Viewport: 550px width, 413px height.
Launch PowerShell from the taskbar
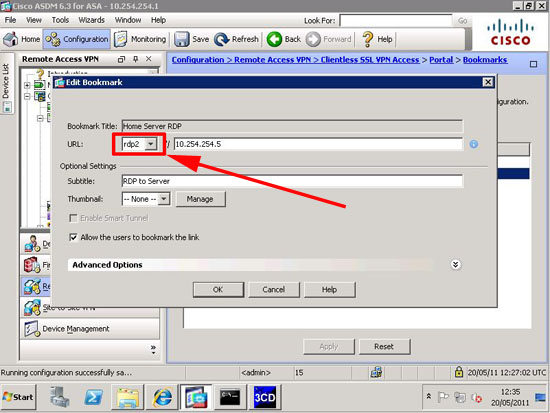[x=93, y=397]
